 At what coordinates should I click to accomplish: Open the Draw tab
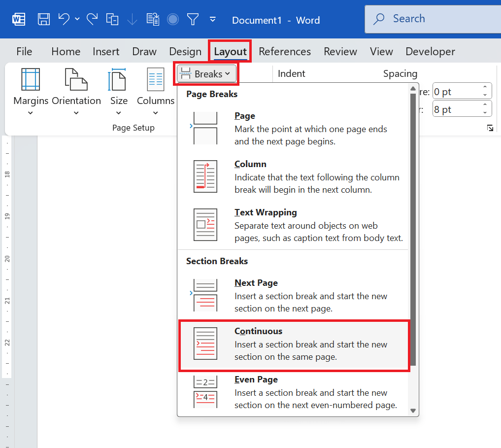[x=144, y=51]
